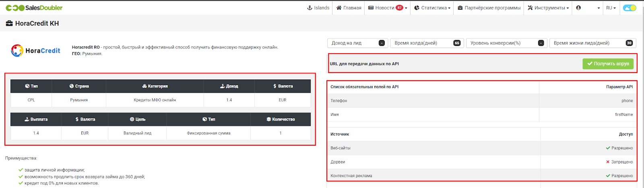This screenshot has height=188, width=644.
Task: Go to Главная page
Action: pos(349,8)
